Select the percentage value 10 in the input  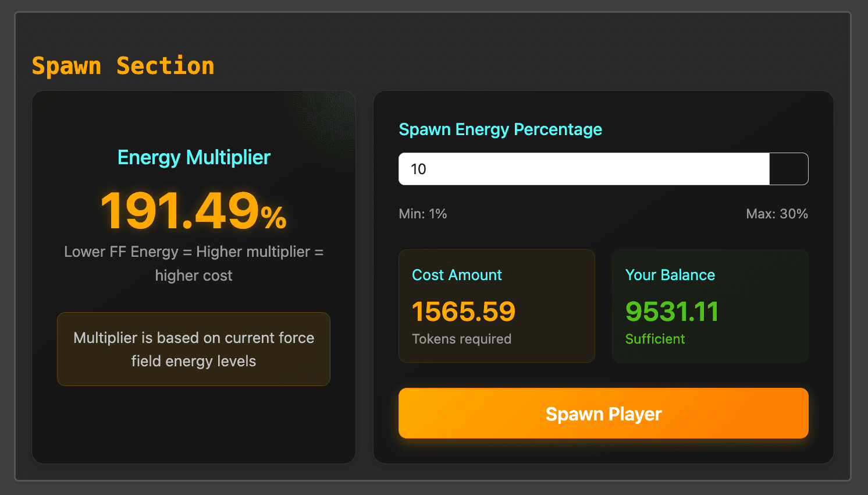coord(418,169)
